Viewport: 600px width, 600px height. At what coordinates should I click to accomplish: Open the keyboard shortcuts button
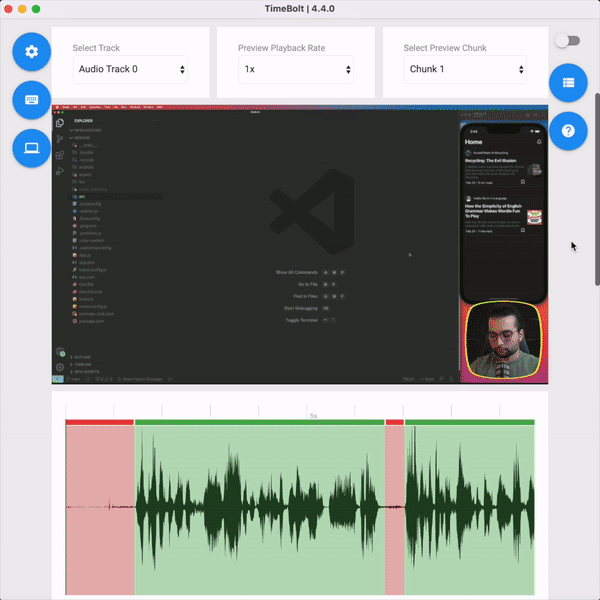31,100
